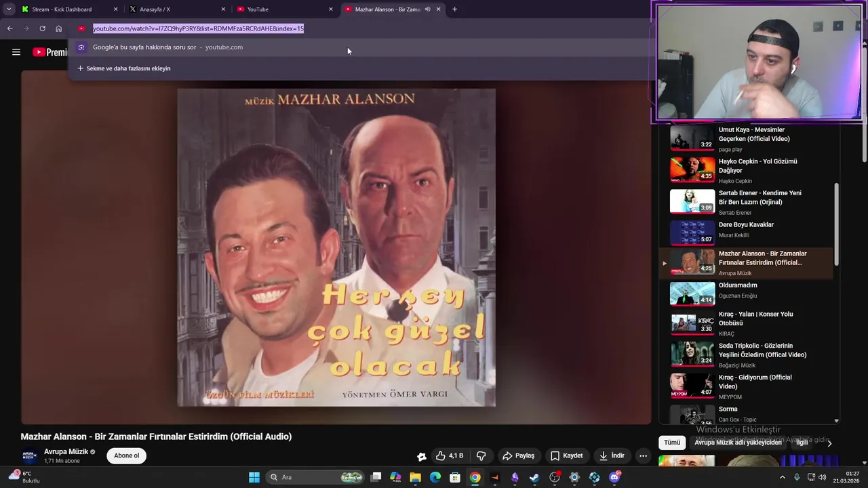Open Discord from the taskbar
Viewport: 868px width, 488px height.
coord(614,477)
